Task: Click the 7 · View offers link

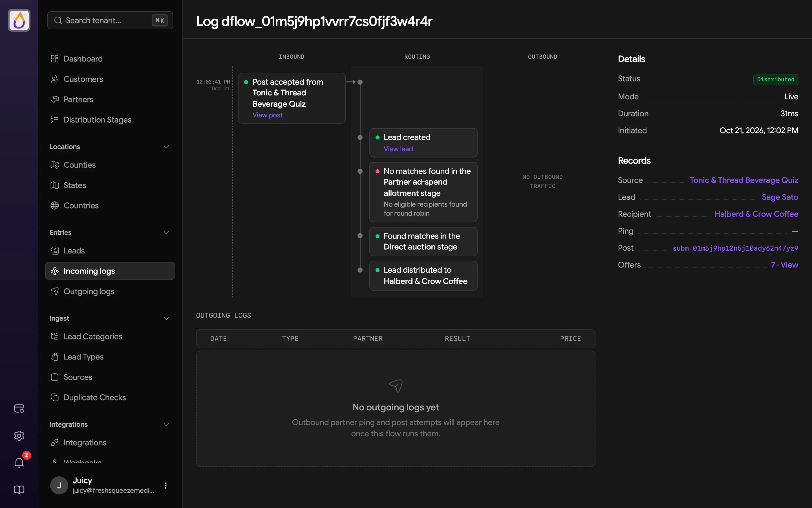Action: point(784,265)
